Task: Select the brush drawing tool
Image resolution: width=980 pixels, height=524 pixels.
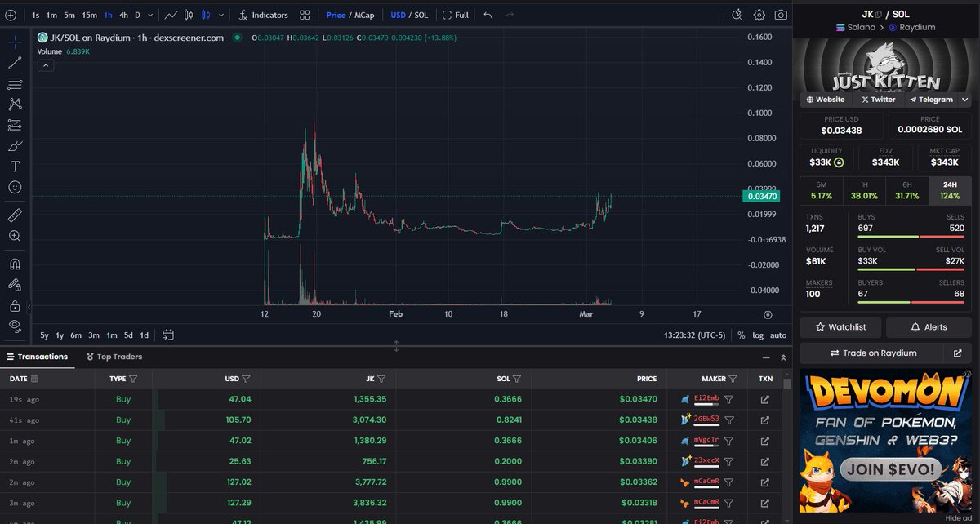Action: pyautogui.click(x=15, y=147)
